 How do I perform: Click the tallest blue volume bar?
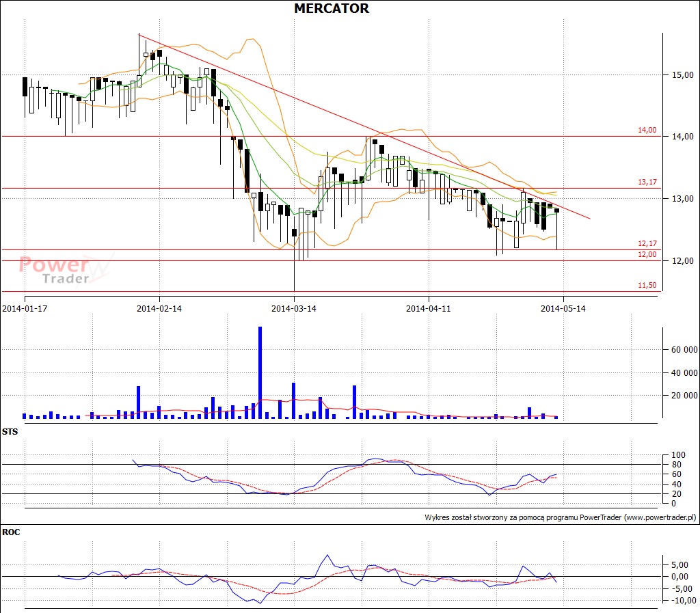pos(260,372)
